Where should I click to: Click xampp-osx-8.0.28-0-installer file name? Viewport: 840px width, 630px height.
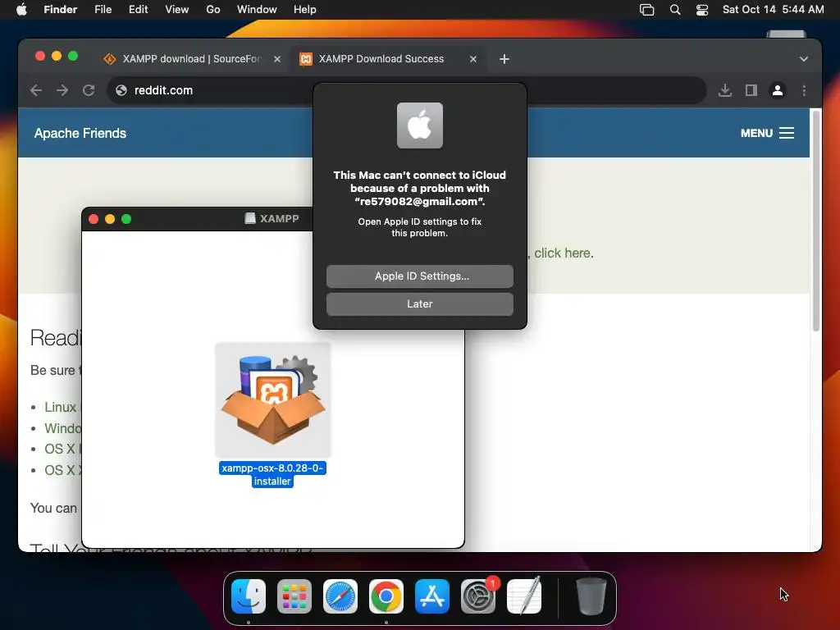272,475
